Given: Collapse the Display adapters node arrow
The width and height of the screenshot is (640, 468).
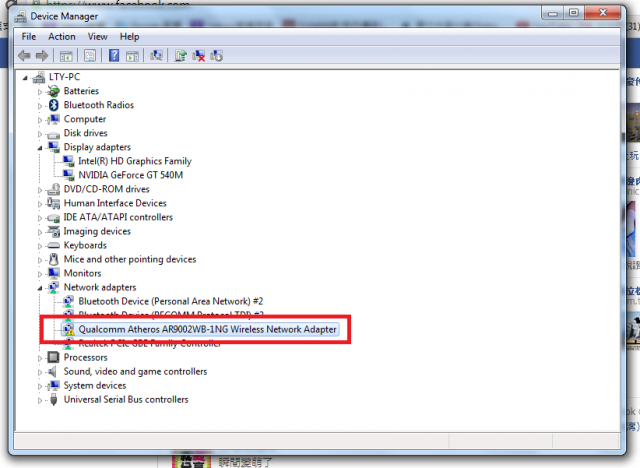Looking at the screenshot, I should 40,148.
